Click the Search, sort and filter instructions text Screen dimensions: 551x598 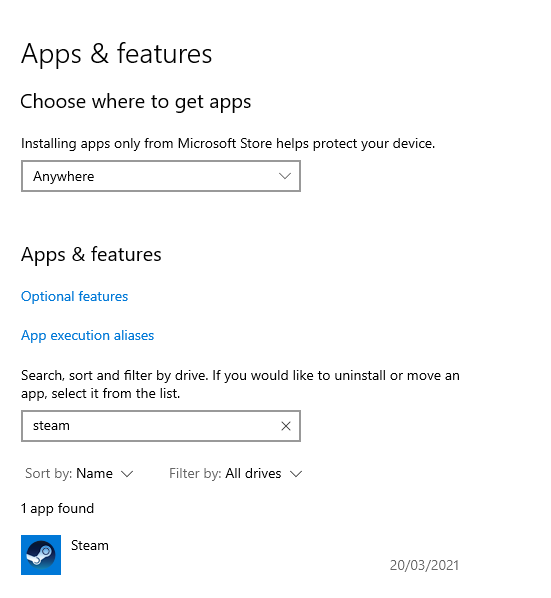(x=240, y=384)
